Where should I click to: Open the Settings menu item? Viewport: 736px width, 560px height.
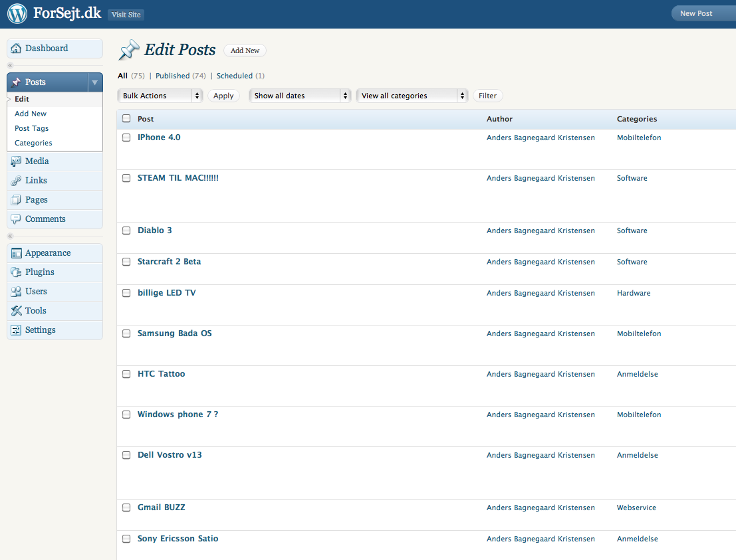pyautogui.click(x=55, y=330)
